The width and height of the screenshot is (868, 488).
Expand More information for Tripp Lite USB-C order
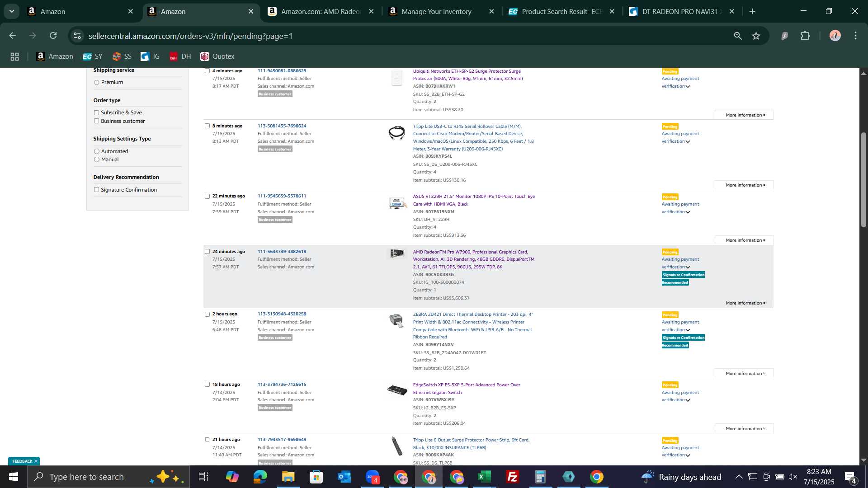(744, 185)
